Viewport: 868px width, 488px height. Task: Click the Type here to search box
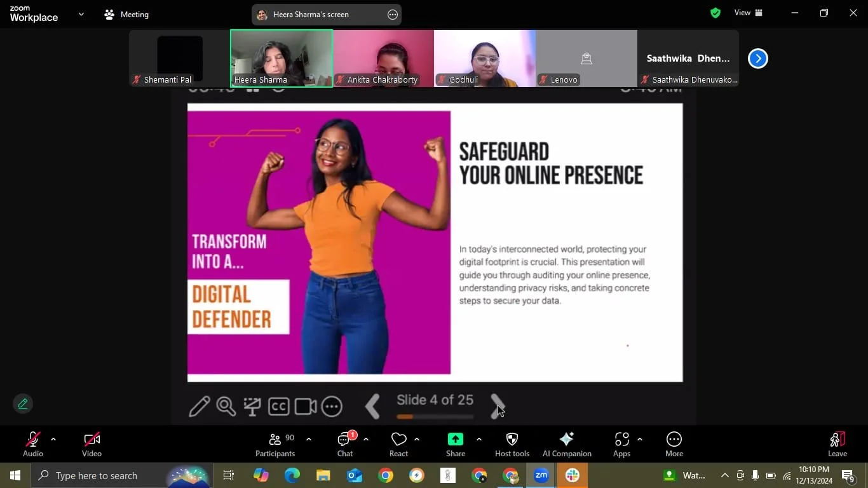point(122,475)
